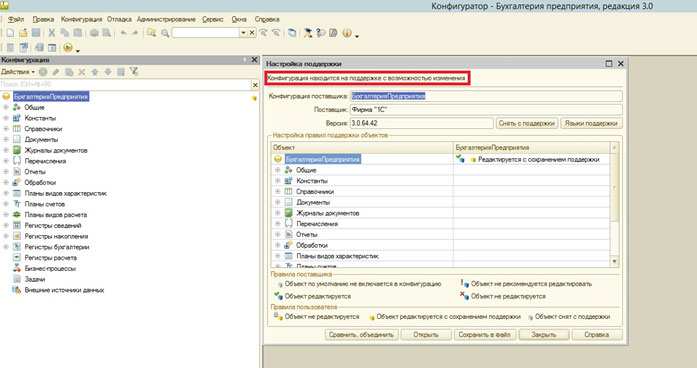Click the pencil Edit icon in Конфигурация panel
The width and height of the screenshot is (697, 368).
56,72
